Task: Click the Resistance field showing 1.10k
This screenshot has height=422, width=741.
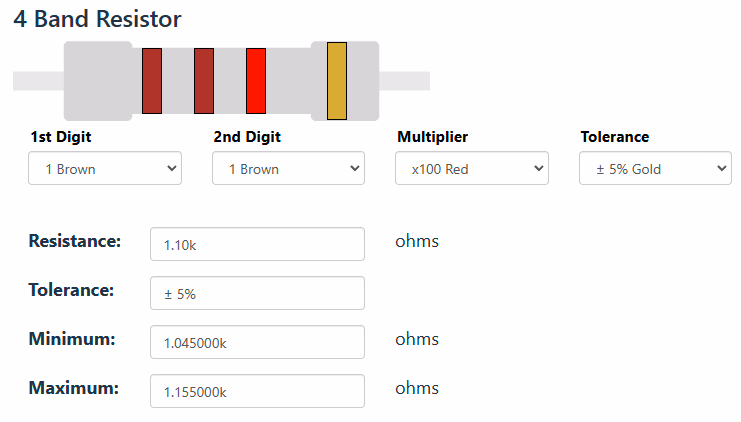Action: (x=257, y=244)
